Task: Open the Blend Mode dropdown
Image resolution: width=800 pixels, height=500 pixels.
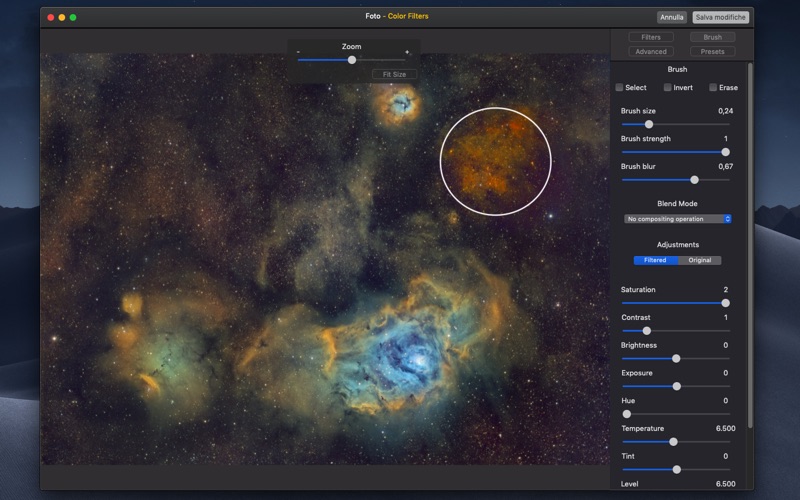Action: point(678,219)
